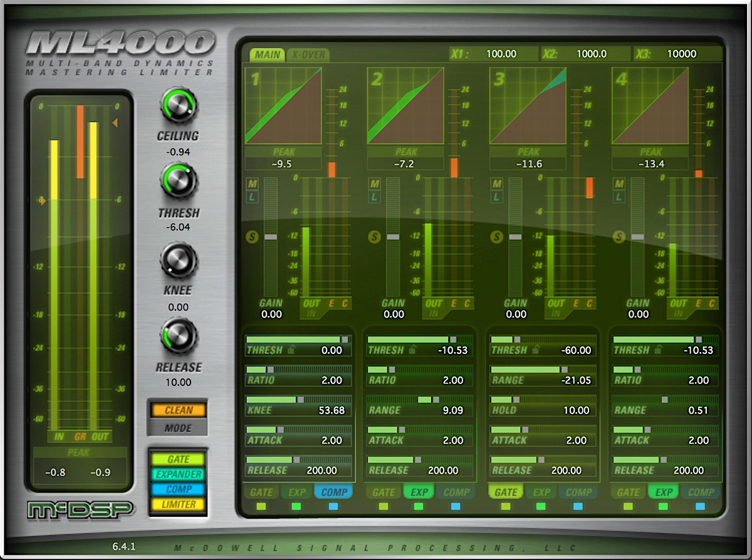The width and height of the screenshot is (752, 560).
Task: Click band 3 L link button
Action: click(497, 197)
